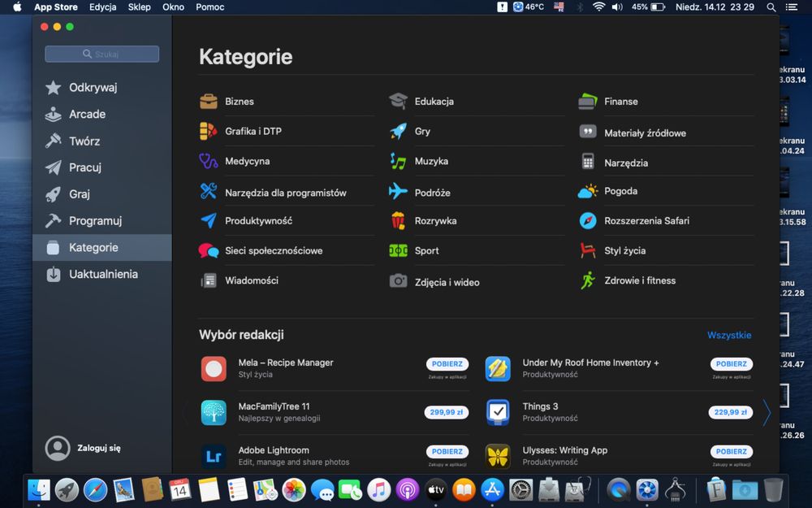Click the Narzędzia calculator icon
This screenshot has height=508, width=812.
pos(588,161)
